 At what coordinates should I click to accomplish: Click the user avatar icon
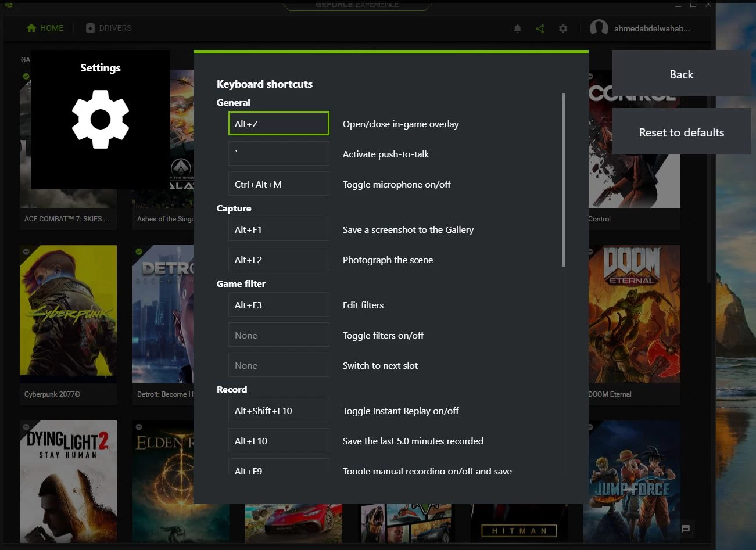pos(599,28)
